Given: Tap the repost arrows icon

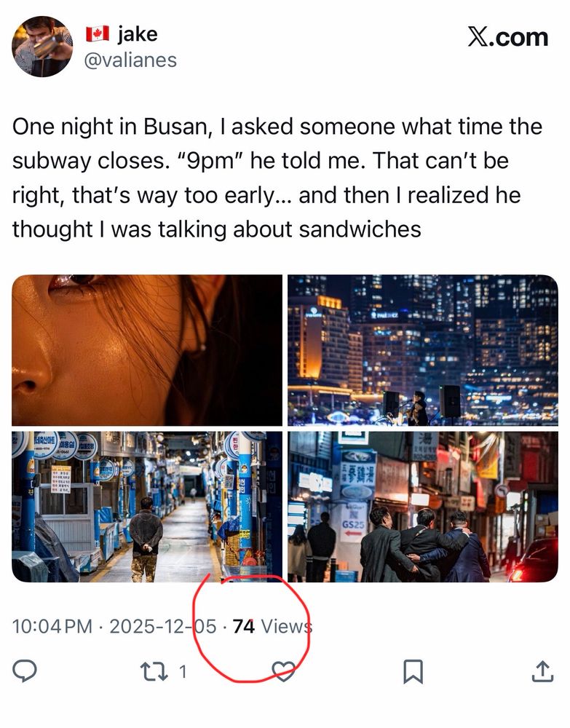Looking at the screenshot, I should [154, 671].
